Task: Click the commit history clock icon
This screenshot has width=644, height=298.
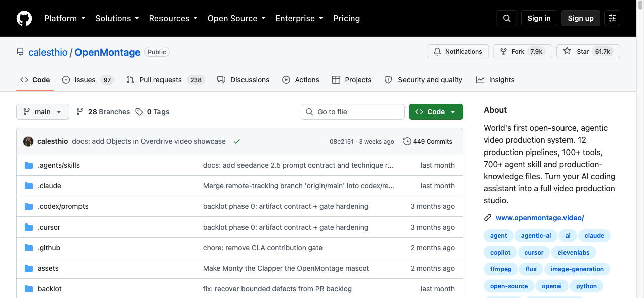Action: pyautogui.click(x=407, y=141)
